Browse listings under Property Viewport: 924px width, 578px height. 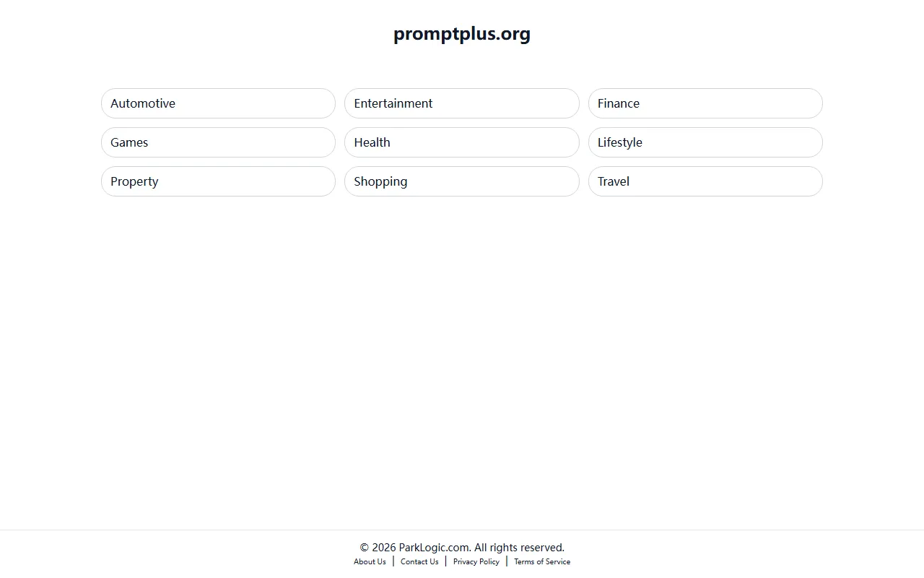(x=218, y=181)
